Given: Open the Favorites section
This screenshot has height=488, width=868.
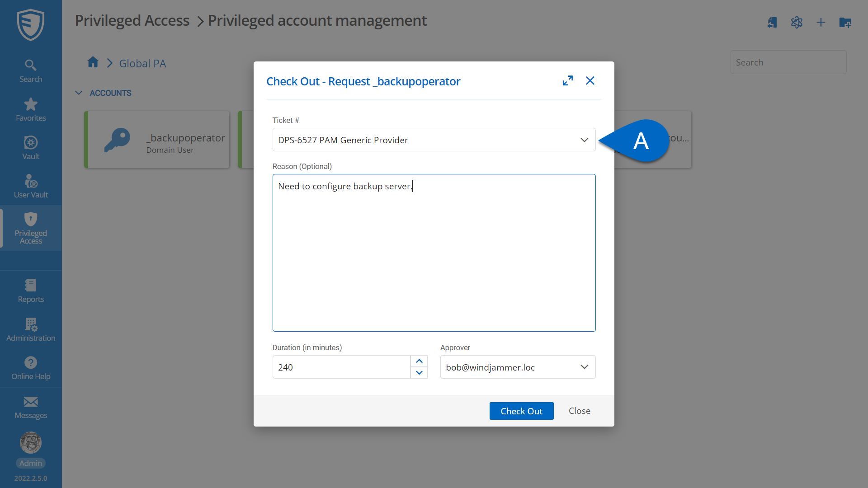Looking at the screenshot, I should [x=30, y=109].
